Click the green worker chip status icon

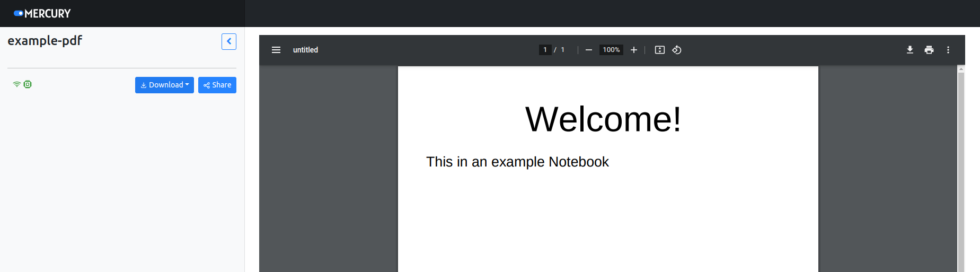point(28,84)
